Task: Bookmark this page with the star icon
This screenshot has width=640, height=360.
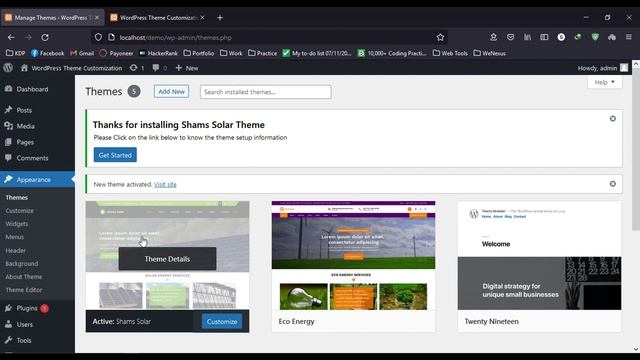Action: [x=440, y=37]
